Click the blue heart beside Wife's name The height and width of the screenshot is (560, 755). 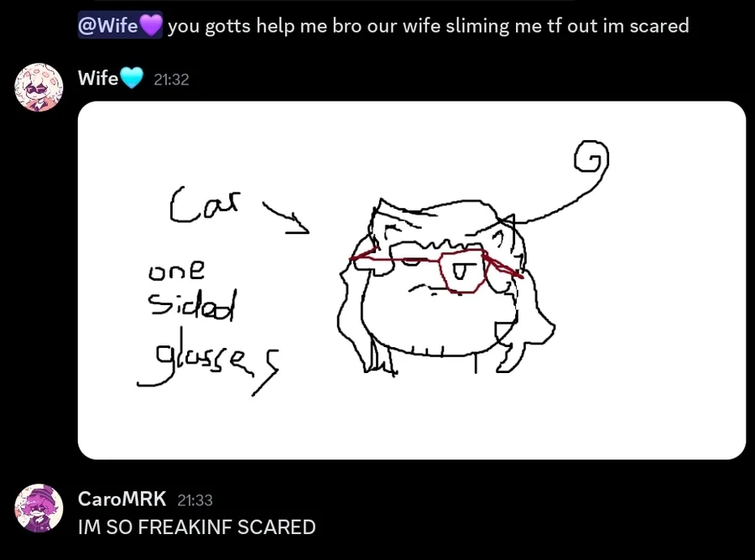(132, 78)
